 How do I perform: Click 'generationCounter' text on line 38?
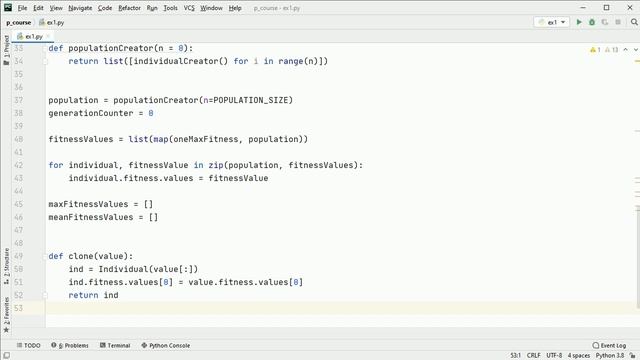pos(91,113)
